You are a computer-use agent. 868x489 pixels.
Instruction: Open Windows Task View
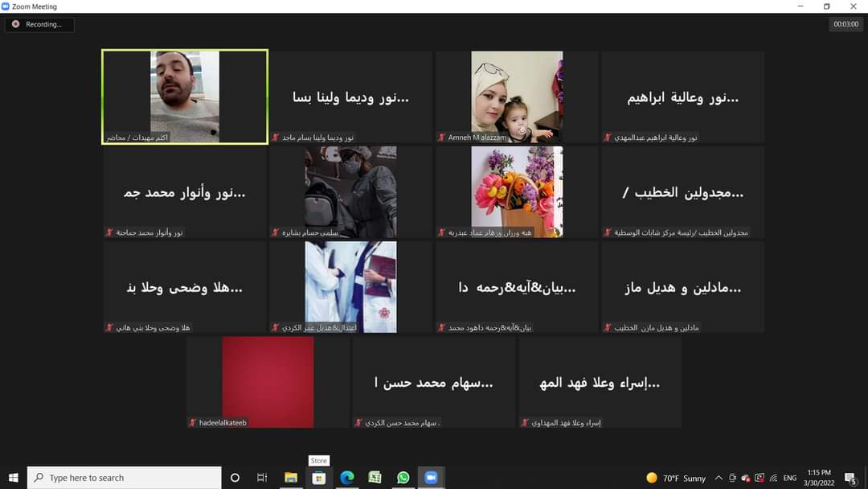point(262,478)
